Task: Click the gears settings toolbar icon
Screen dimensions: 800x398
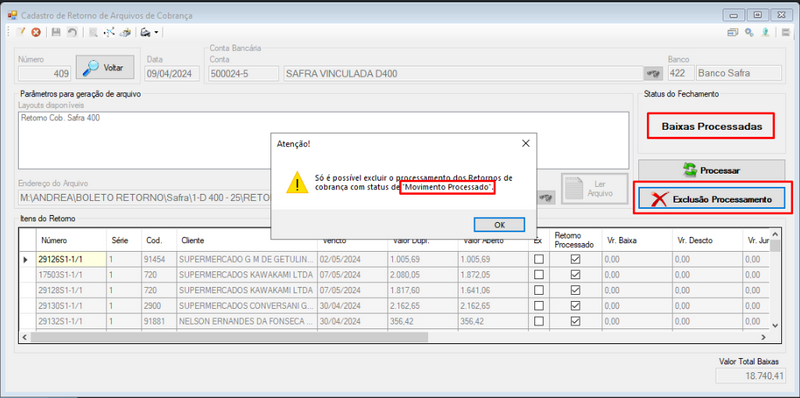Action: point(749,32)
